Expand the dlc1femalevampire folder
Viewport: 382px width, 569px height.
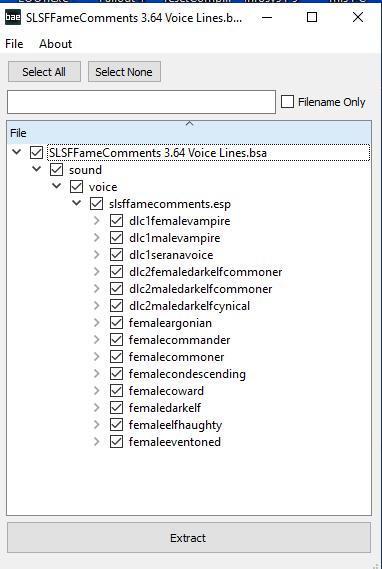pyautogui.click(x=96, y=221)
